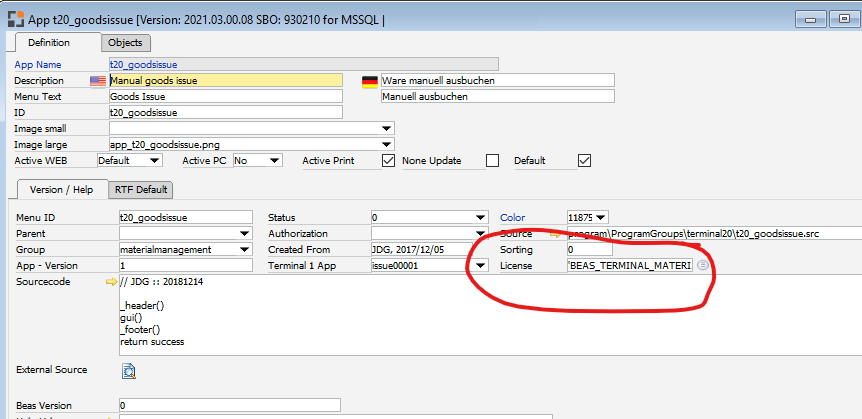Select the RTF Default tab
This screenshot has width=862, height=419.
[139, 190]
